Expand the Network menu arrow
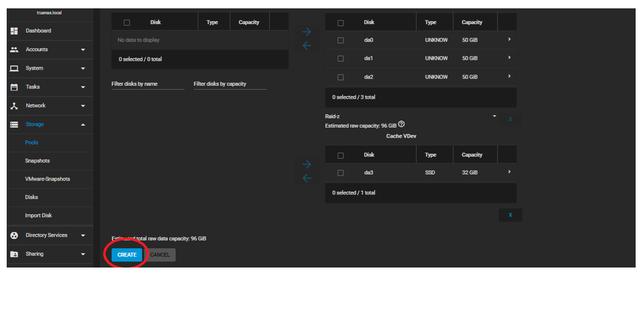Image resolution: width=644 pixels, height=316 pixels. pyautogui.click(x=83, y=106)
